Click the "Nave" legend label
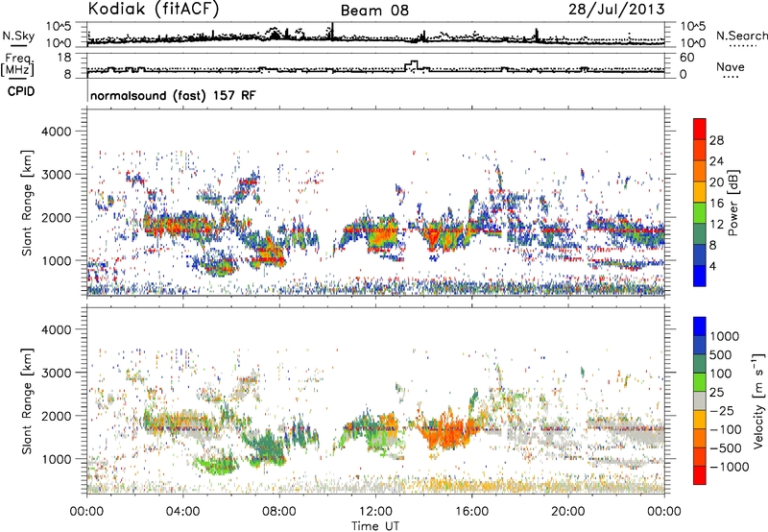The height and width of the screenshot is (532, 768). point(731,66)
